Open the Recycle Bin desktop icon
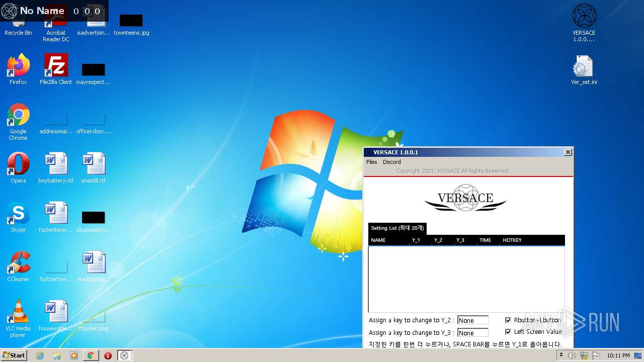 tap(18, 23)
